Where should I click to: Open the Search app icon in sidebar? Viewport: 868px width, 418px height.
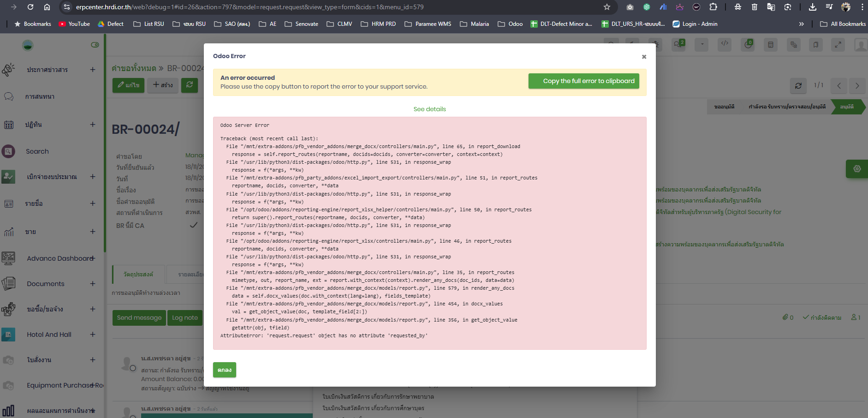pos(8,151)
